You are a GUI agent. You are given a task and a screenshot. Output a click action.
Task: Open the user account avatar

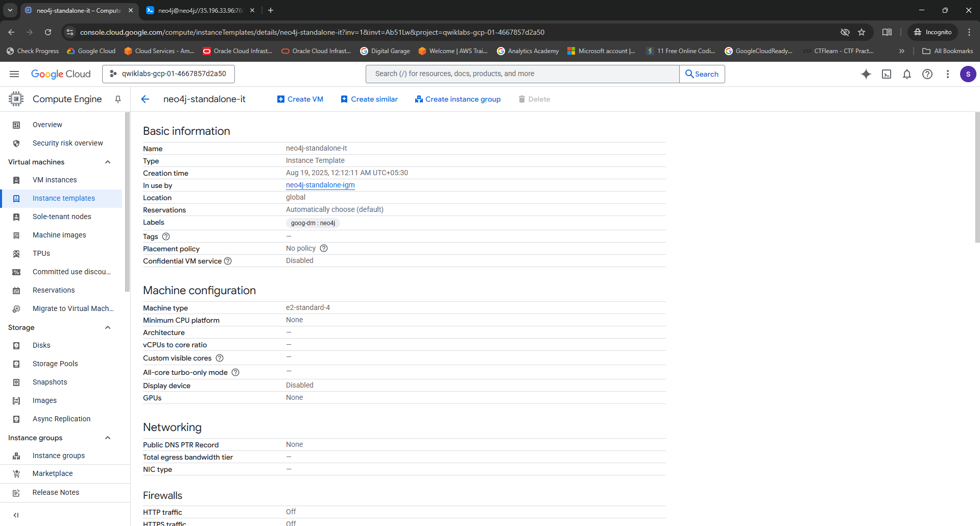[968, 74]
